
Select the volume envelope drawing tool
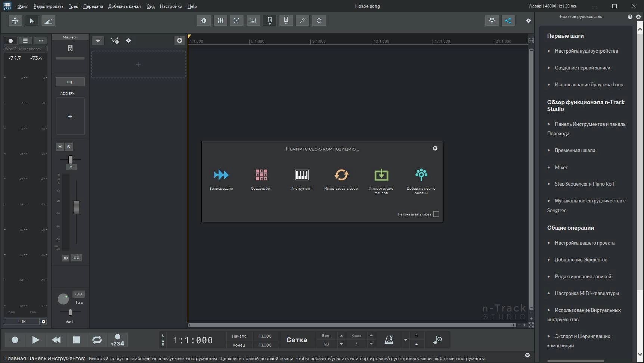pyautogui.click(x=48, y=21)
